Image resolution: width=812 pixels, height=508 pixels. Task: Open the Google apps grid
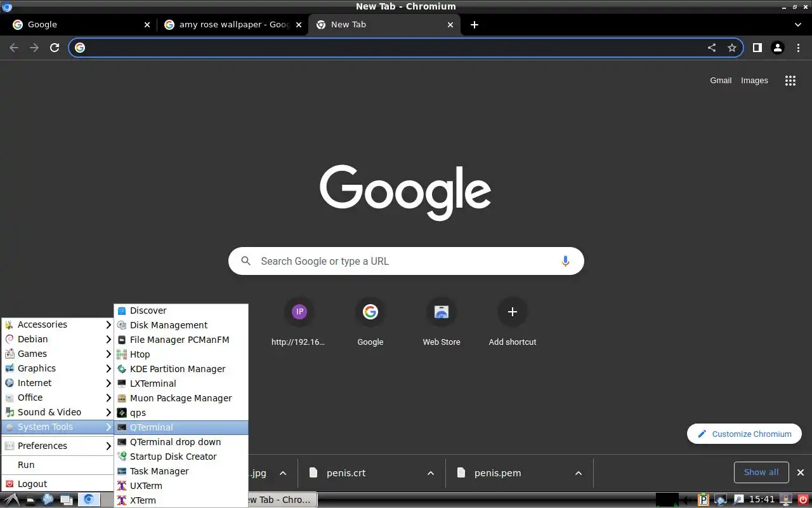pyautogui.click(x=790, y=81)
